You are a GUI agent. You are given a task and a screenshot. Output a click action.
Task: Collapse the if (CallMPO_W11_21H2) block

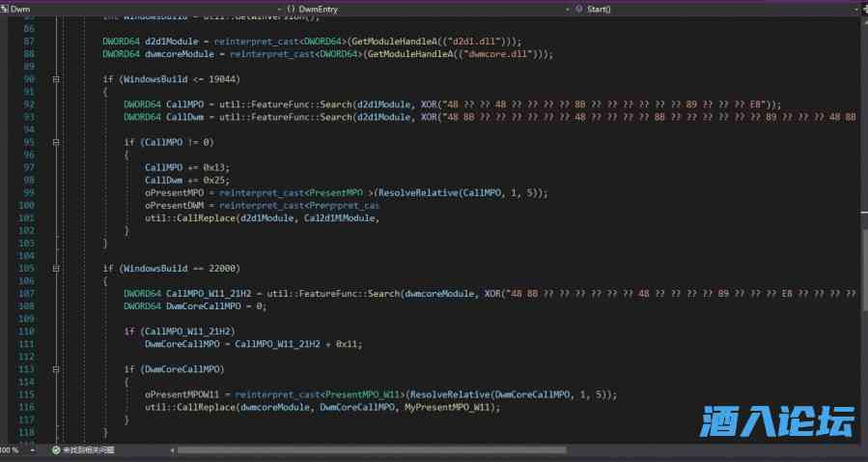click(56, 331)
